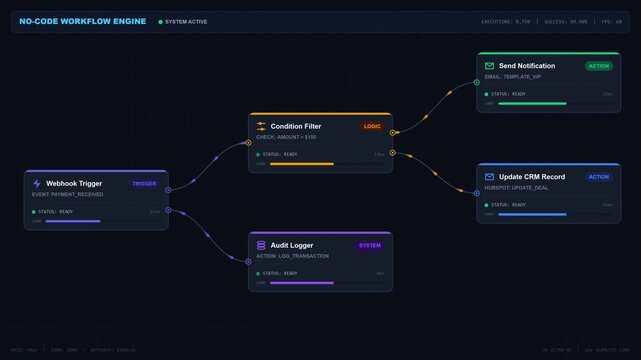
Task: Select the Send Notification input port
Action: (x=477, y=82)
